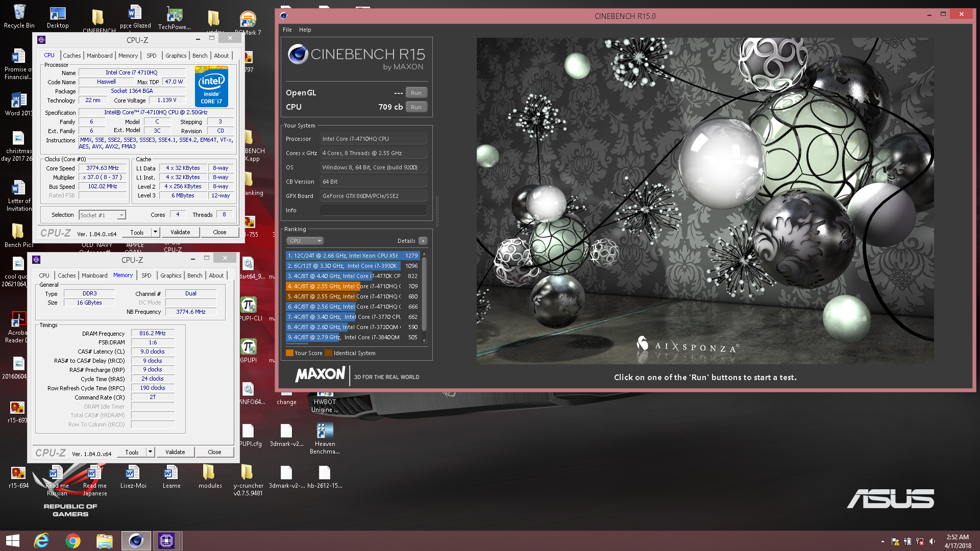Open the r15-694 image file
Viewport: 980px width, 551px height.
pos(18,476)
